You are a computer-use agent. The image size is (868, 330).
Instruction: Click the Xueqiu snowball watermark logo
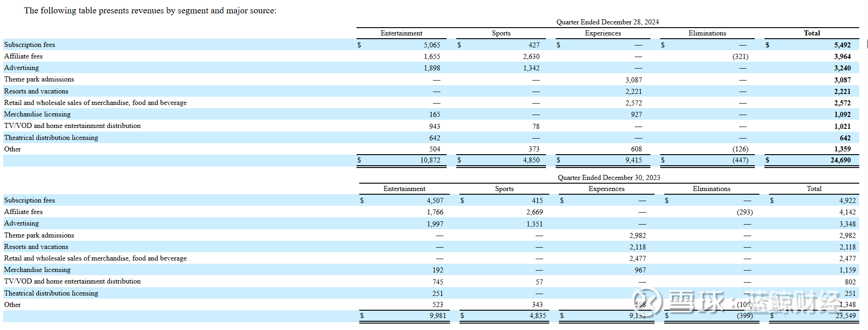[x=646, y=302]
